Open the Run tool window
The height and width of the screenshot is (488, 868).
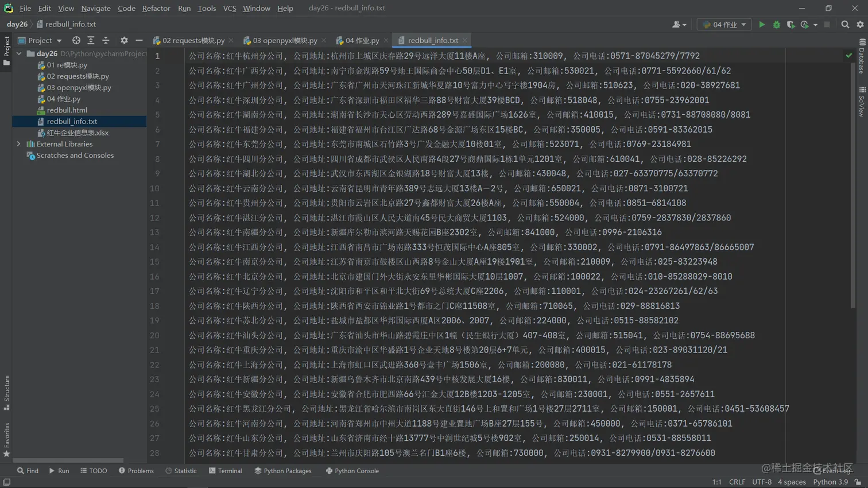click(59, 471)
